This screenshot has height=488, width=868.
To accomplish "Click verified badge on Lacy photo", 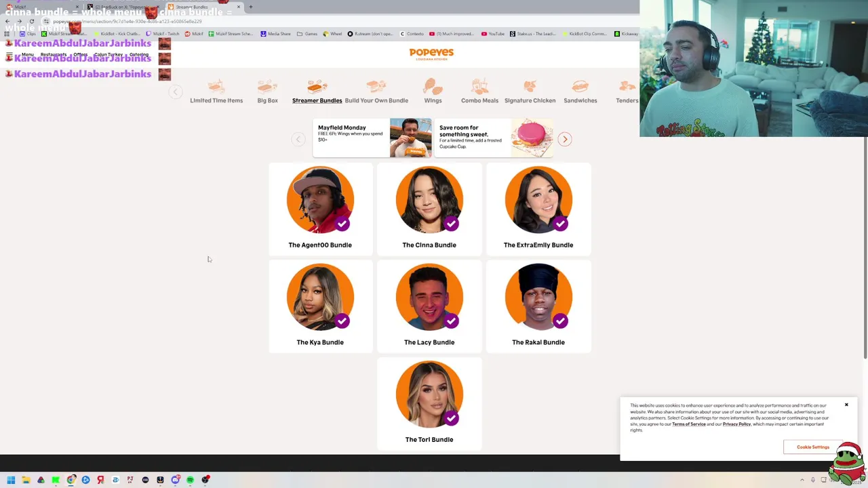I will (x=451, y=321).
